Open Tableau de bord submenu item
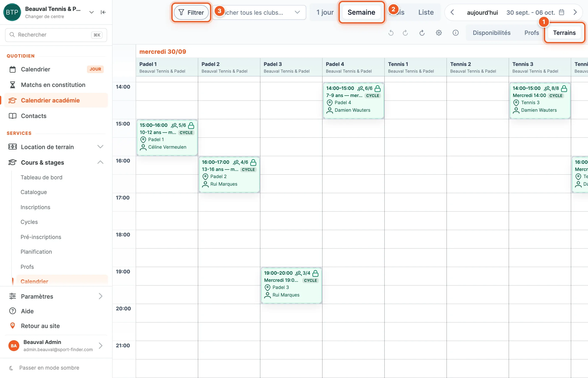 click(x=41, y=177)
